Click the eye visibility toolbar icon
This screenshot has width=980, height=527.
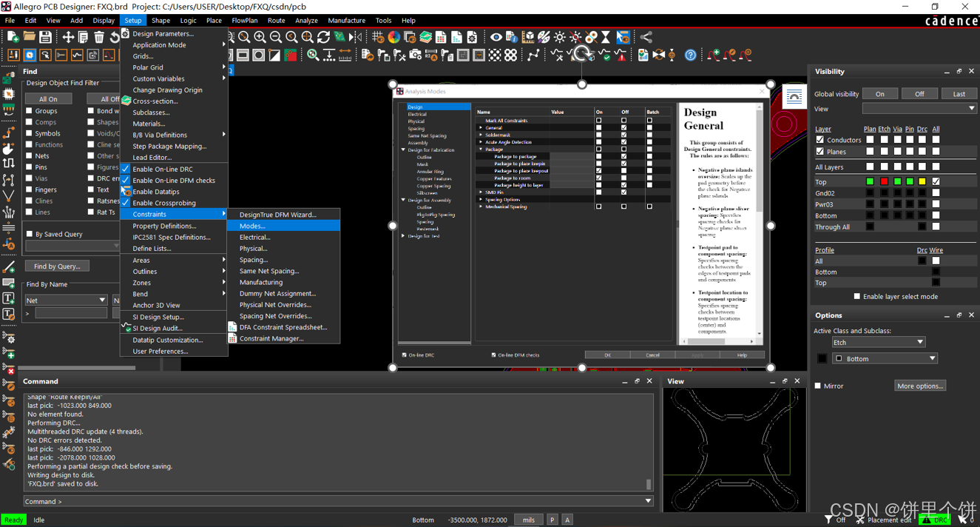click(496, 37)
